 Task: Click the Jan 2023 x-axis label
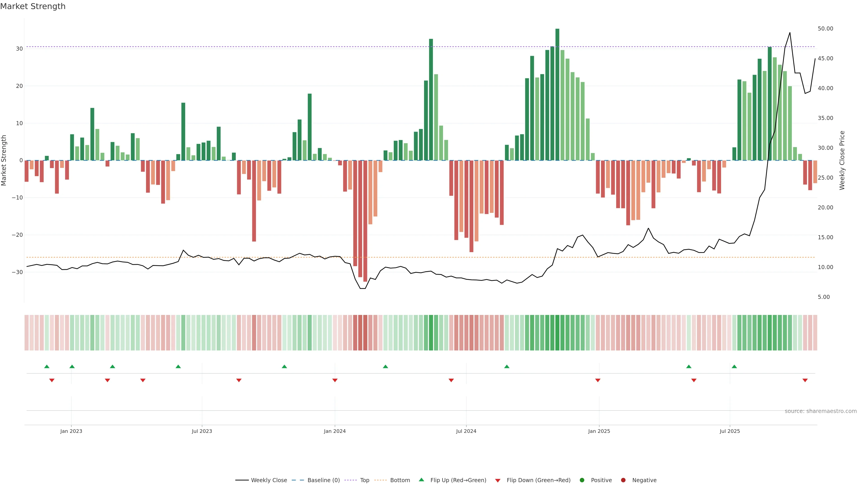click(71, 431)
